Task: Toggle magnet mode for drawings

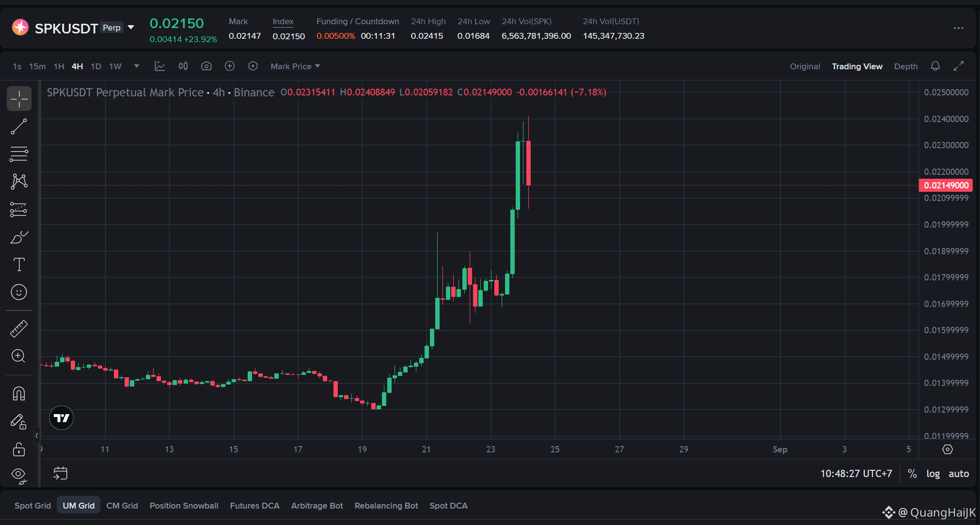Action: (x=19, y=393)
